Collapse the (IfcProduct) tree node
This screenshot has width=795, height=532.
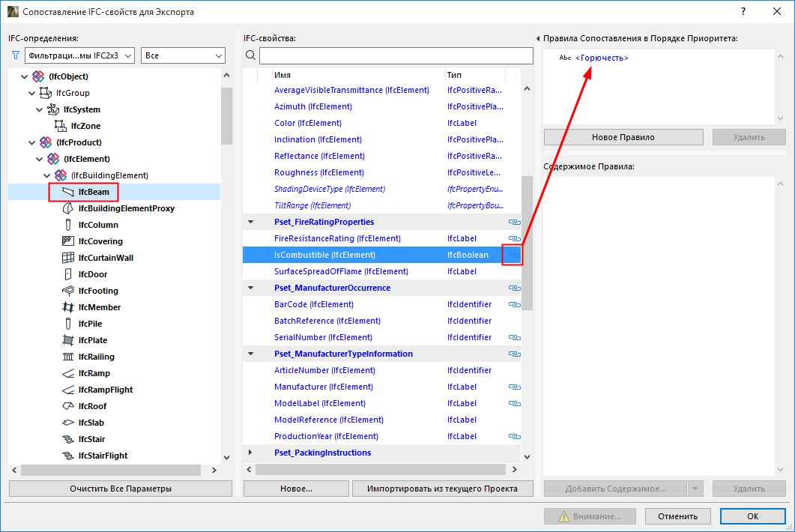[31, 142]
